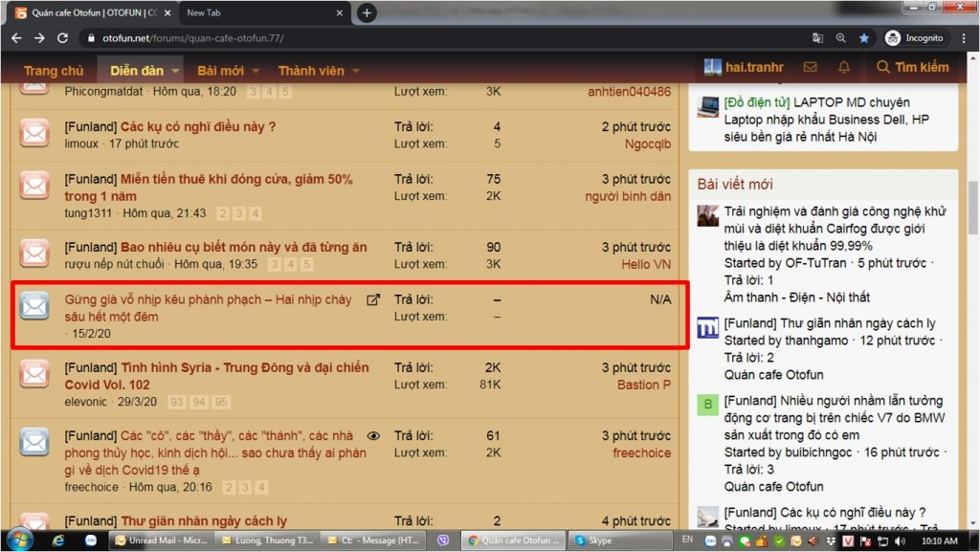The image size is (980, 552).
Task: Open last poster Bastion P profile
Action: click(x=644, y=386)
